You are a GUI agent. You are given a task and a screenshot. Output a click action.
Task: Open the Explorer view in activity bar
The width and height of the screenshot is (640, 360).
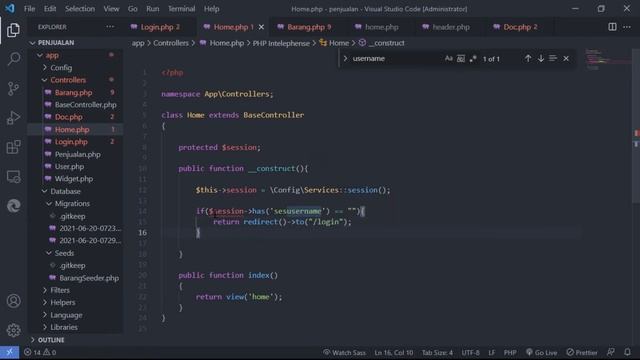click(13, 30)
